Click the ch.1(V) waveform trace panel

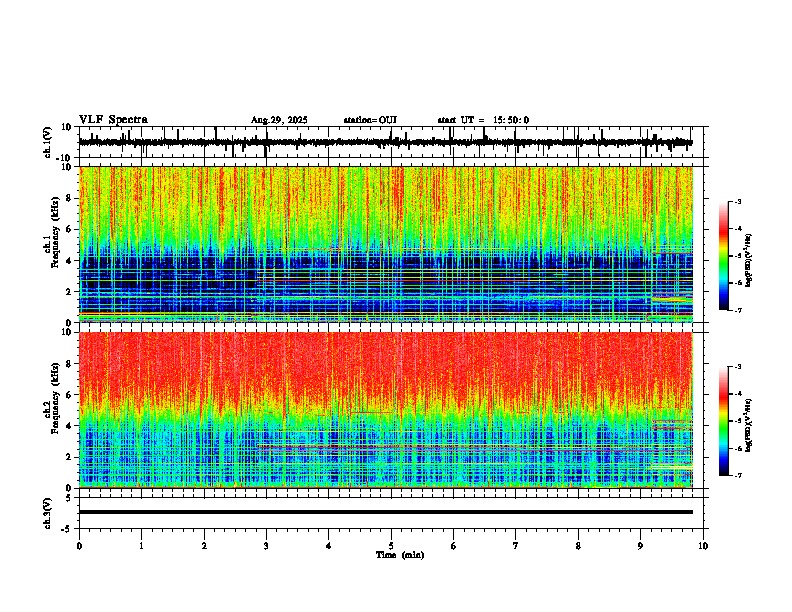point(393,142)
